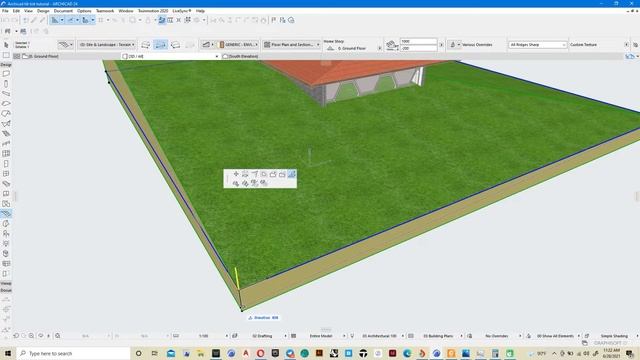Open the Document menu

click(x=63, y=11)
